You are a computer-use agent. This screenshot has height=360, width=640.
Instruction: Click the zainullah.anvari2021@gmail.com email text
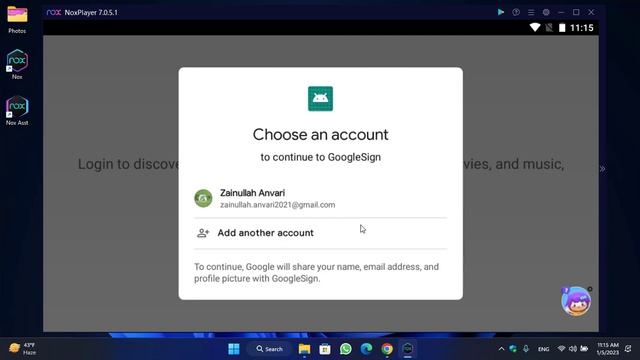[278, 205]
